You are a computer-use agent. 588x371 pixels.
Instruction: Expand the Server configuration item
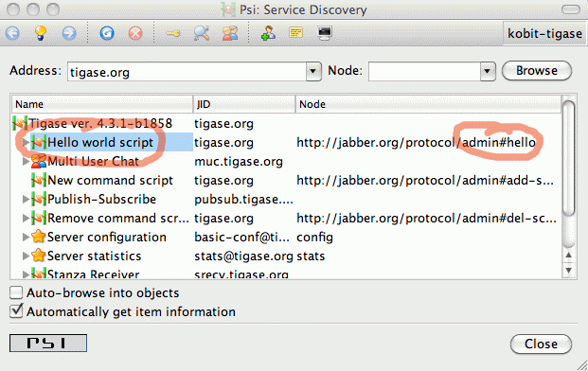pos(26,238)
